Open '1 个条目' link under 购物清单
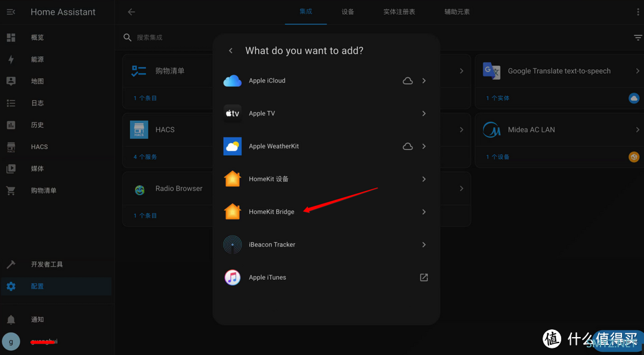The image size is (644, 355). click(145, 98)
